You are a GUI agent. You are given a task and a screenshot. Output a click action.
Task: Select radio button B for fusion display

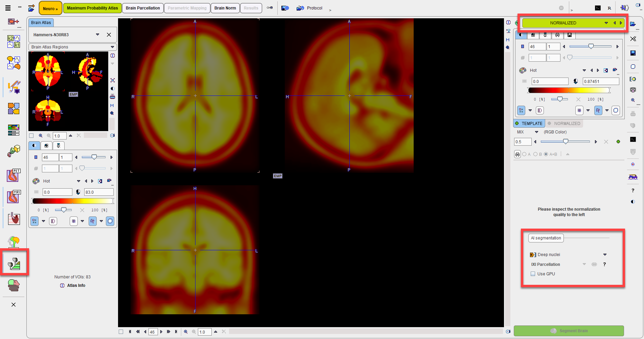click(x=535, y=154)
